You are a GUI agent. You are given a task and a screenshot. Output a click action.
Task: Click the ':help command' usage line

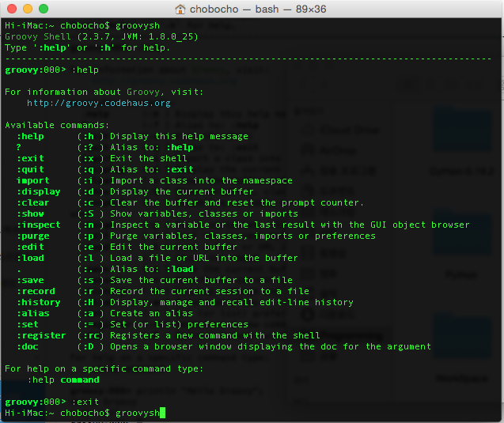63,380
